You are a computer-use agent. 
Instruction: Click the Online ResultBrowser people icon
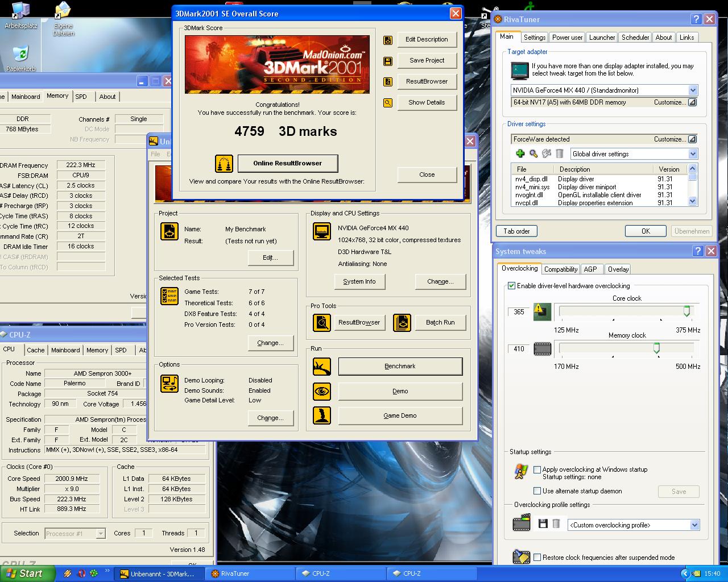[224, 164]
